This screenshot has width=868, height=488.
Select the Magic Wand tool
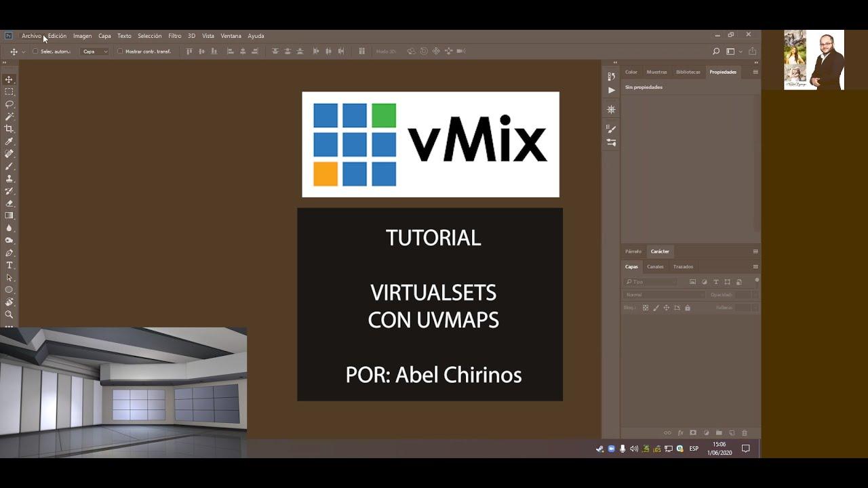click(x=9, y=117)
